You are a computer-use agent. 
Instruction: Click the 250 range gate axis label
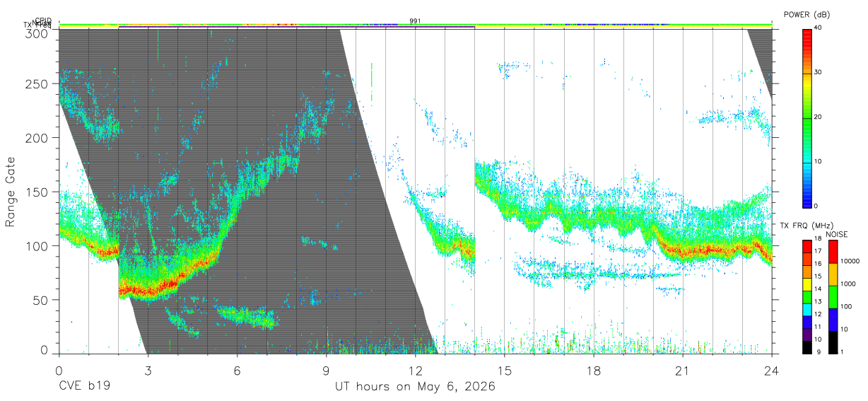[x=36, y=83]
